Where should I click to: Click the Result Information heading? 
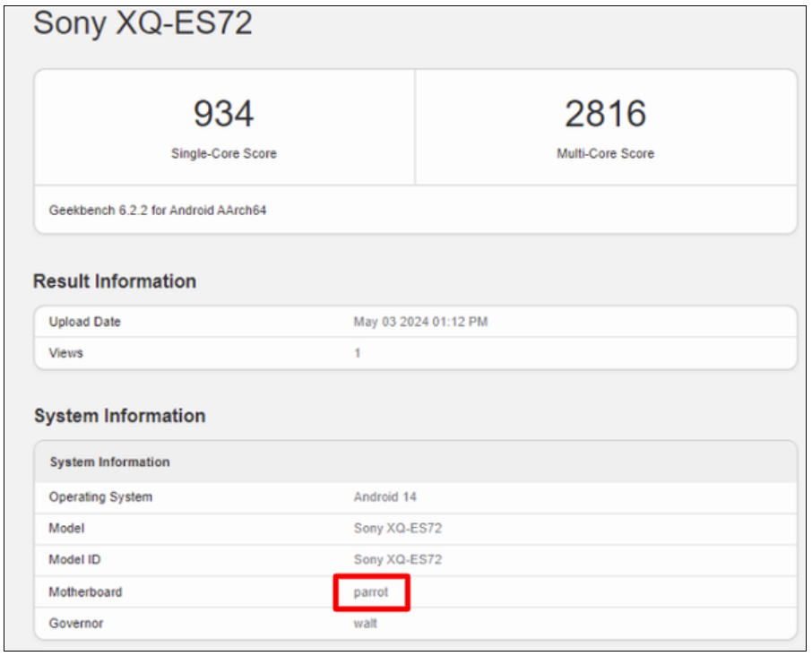click(x=115, y=281)
